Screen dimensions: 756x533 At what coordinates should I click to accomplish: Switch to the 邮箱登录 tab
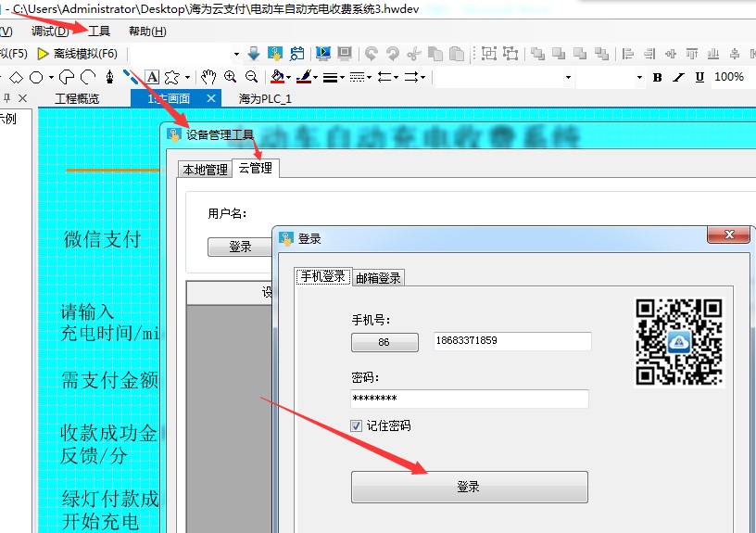[x=378, y=277]
